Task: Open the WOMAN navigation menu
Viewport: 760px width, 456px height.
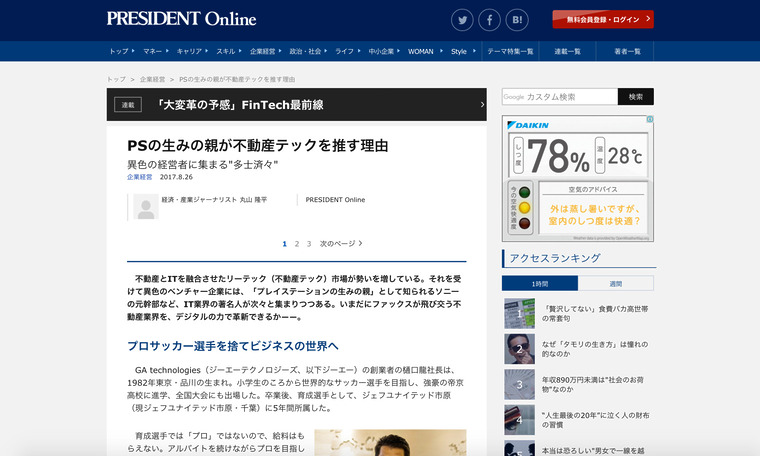Action: (x=423, y=51)
